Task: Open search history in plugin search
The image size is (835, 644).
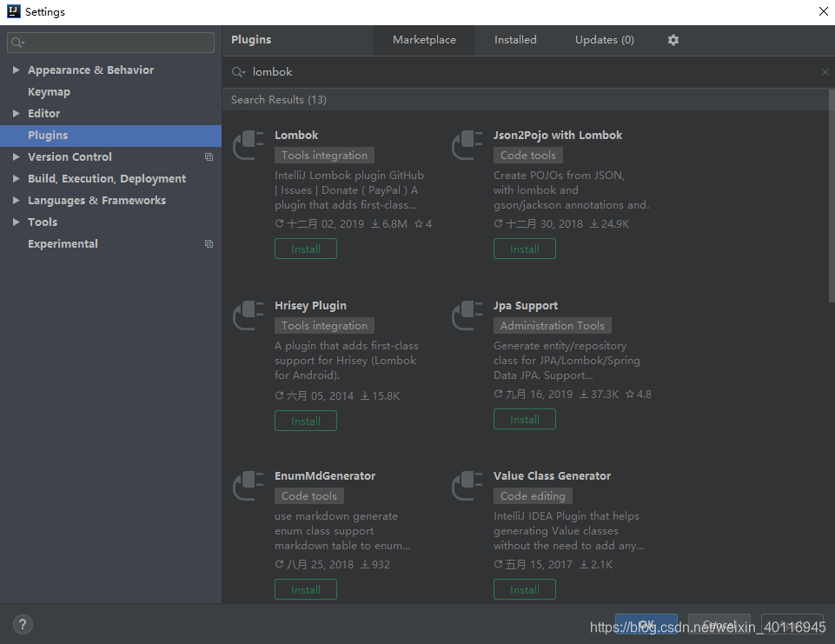Action: pos(239,72)
